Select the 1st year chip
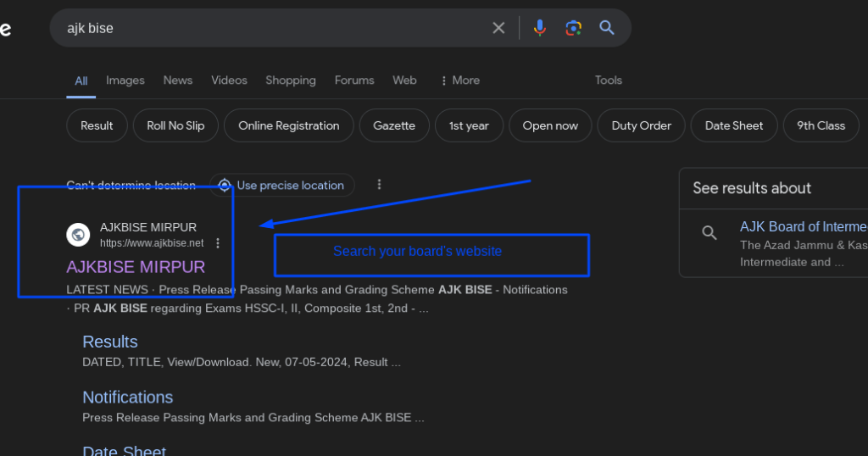Image resolution: width=868 pixels, height=456 pixels. coord(469,125)
